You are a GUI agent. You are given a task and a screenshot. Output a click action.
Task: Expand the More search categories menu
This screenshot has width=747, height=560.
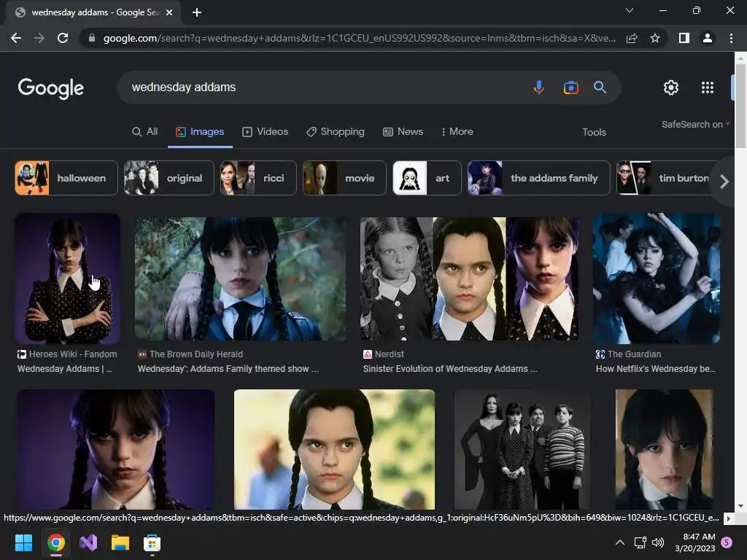click(x=457, y=132)
